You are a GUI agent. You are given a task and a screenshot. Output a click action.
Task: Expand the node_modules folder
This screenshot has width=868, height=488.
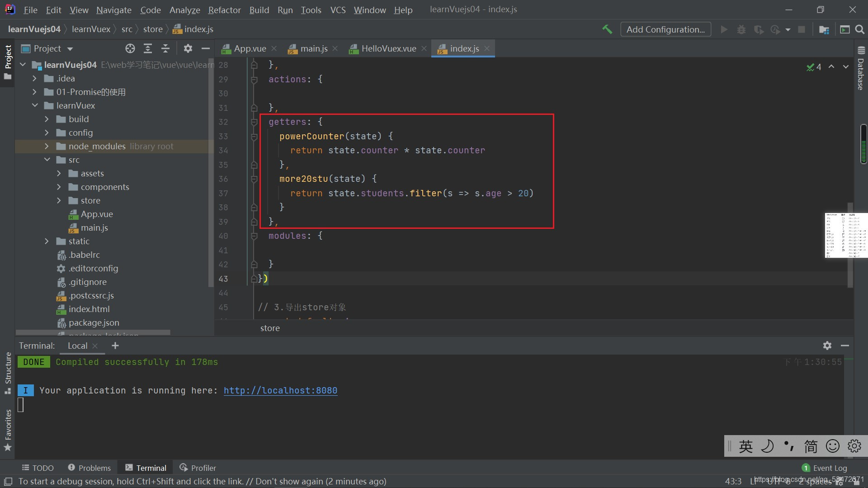click(47, 146)
